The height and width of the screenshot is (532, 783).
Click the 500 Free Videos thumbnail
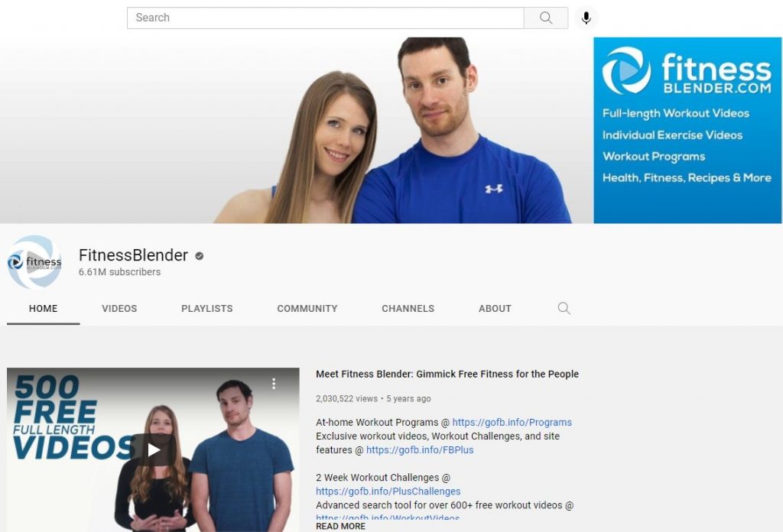[153, 449]
